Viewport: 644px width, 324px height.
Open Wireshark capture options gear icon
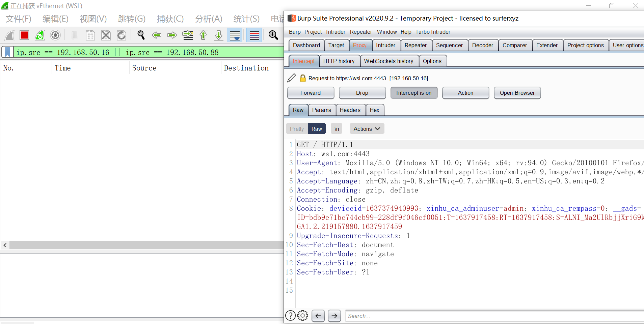pyautogui.click(x=55, y=35)
